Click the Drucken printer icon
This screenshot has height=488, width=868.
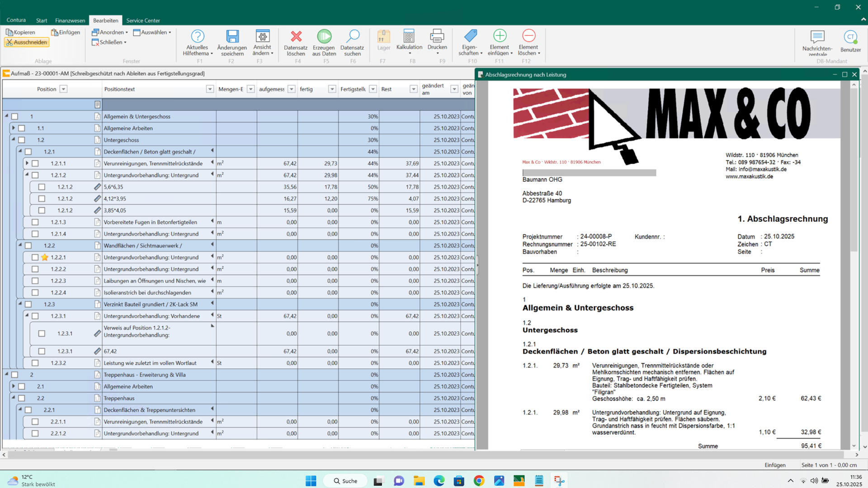pos(437,36)
